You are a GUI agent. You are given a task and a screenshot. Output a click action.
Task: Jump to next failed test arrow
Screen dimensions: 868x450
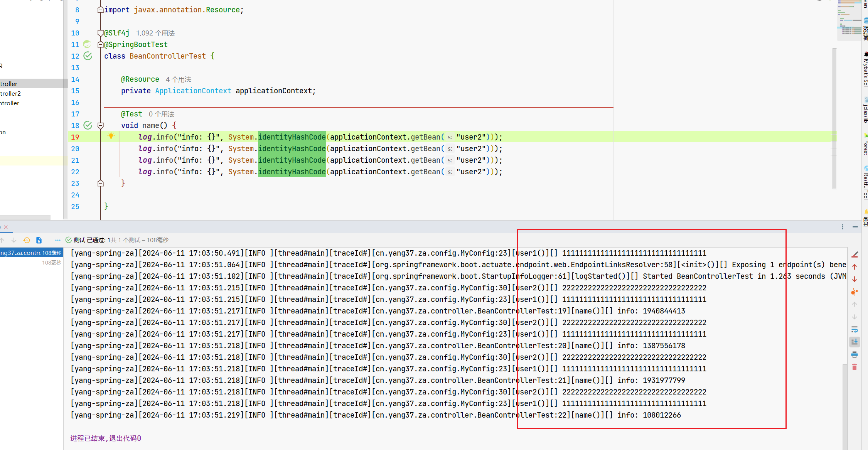click(14, 240)
